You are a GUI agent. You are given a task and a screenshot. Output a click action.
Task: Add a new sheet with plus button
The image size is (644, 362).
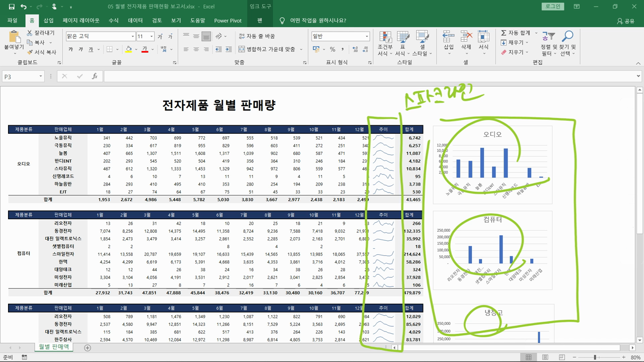(88, 348)
